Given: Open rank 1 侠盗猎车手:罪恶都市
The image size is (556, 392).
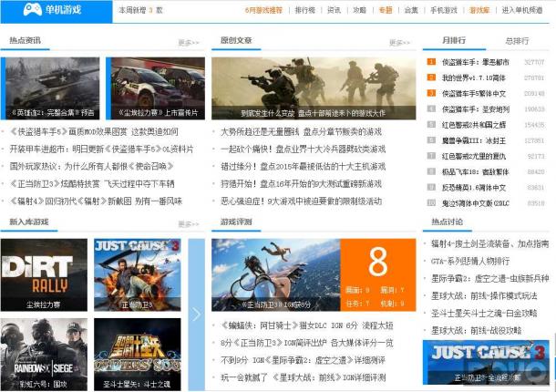Looking at the screenshot, I should 475,62.
